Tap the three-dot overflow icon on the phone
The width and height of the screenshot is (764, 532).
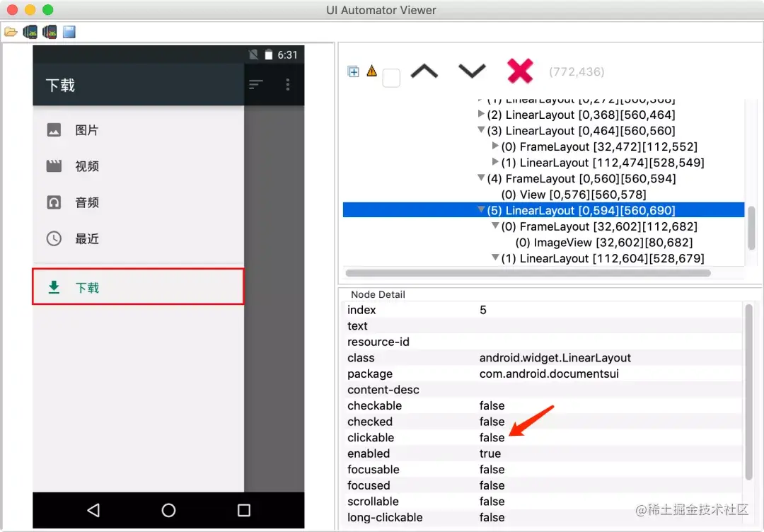coord(288,84)
